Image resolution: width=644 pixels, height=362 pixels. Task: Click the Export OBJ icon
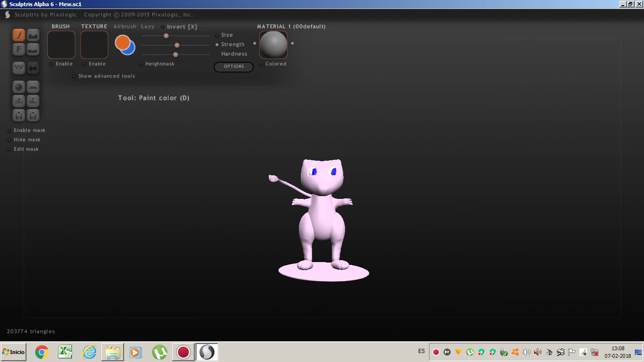(x=33, y=101)
